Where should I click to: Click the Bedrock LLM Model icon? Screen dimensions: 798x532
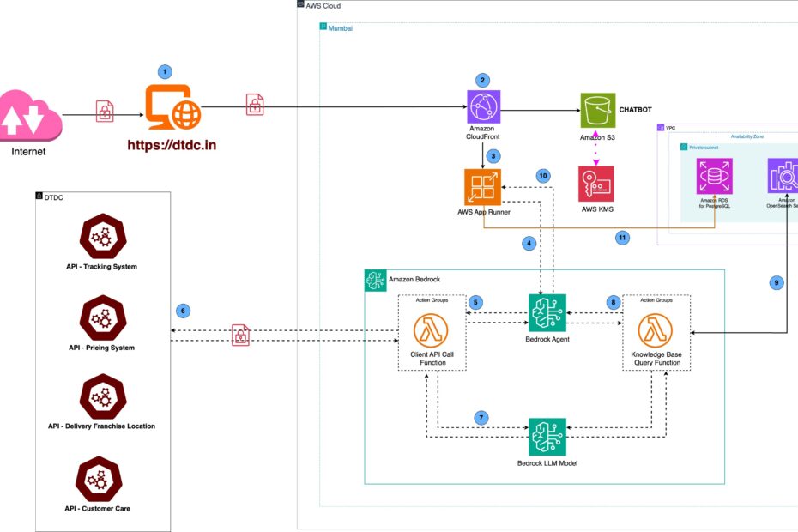point(547,437)
